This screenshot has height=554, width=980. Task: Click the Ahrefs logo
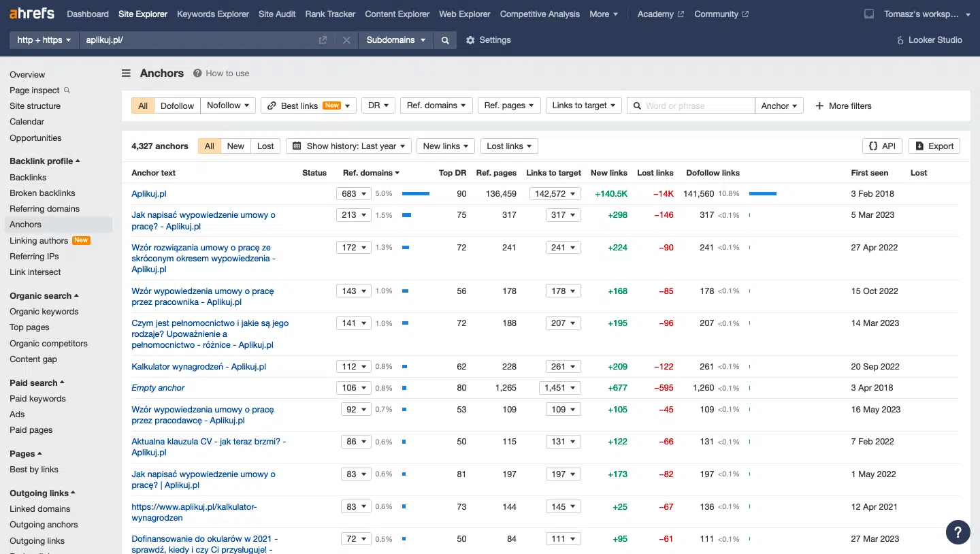coord(32,14)
